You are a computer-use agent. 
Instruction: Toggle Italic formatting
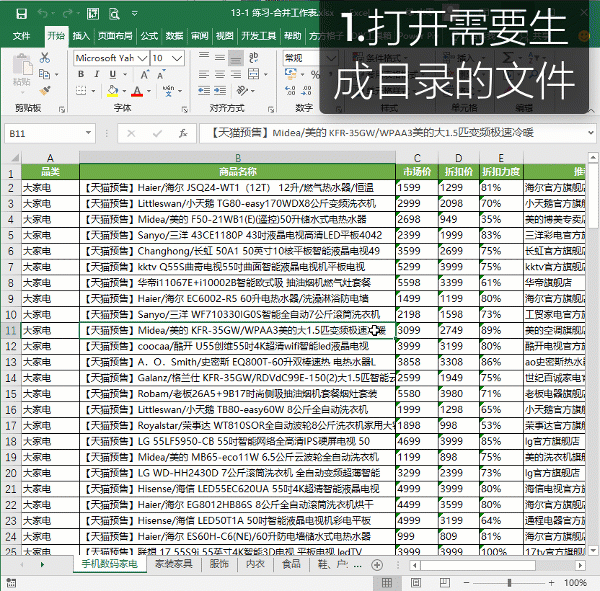pos(97,74)
